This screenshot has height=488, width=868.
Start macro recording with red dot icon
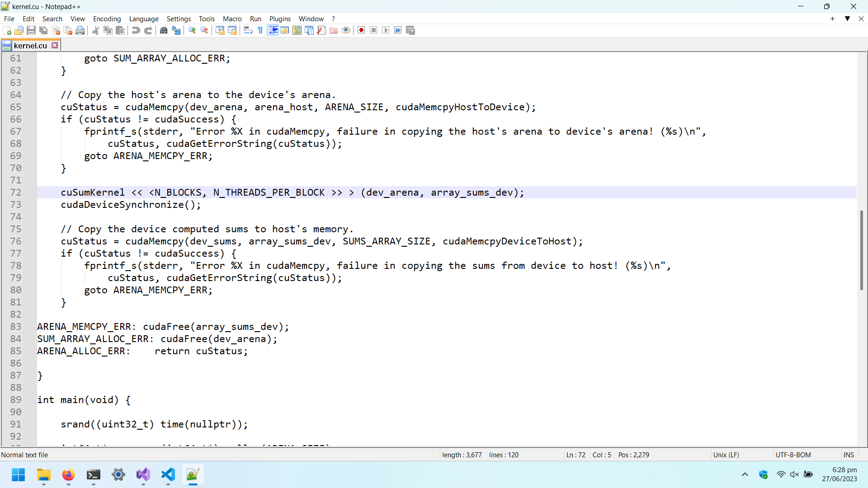pos(361,30)
